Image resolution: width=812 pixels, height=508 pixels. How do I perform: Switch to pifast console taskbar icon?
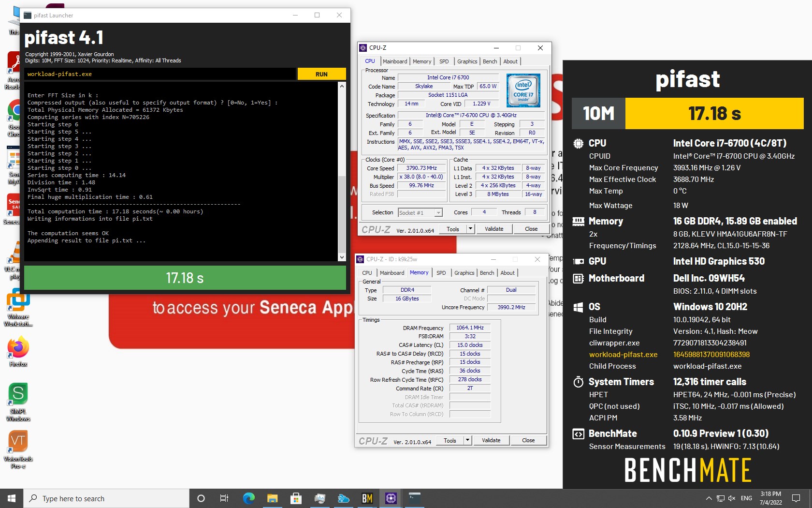coord(415,498)
